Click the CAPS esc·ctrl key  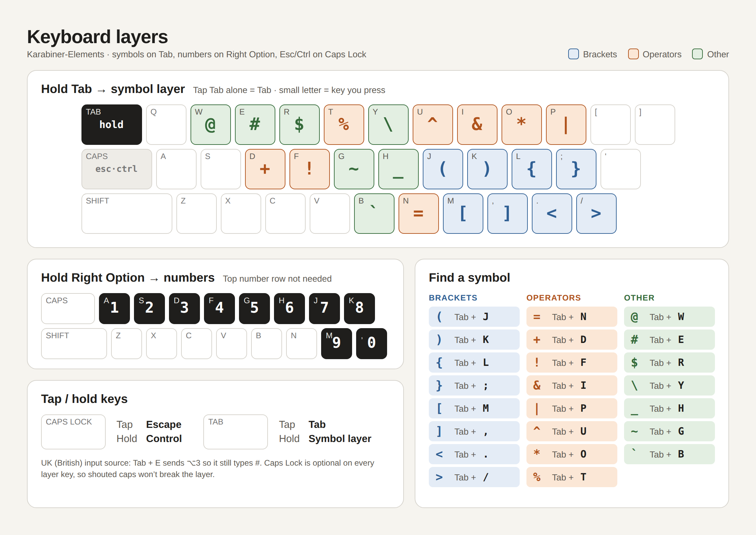[x=116, y=169]
